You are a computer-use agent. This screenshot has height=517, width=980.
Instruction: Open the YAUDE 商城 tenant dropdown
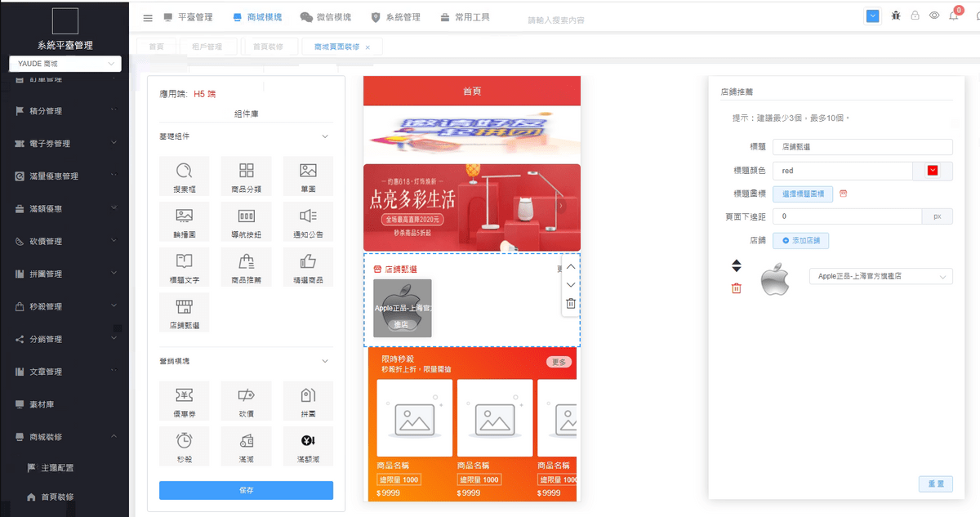coord(65,64)
